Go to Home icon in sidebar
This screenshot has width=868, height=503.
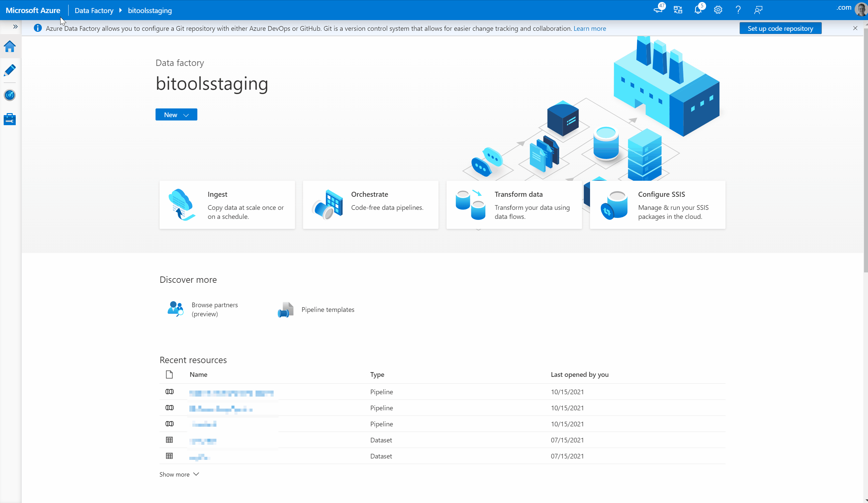click(10, 46)
